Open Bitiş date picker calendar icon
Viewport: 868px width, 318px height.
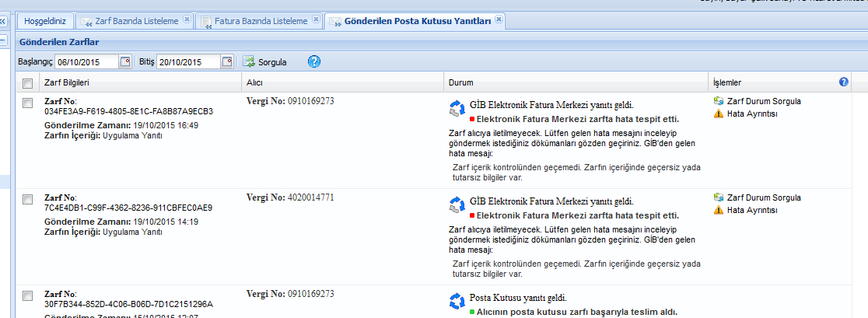pos(227,61)
